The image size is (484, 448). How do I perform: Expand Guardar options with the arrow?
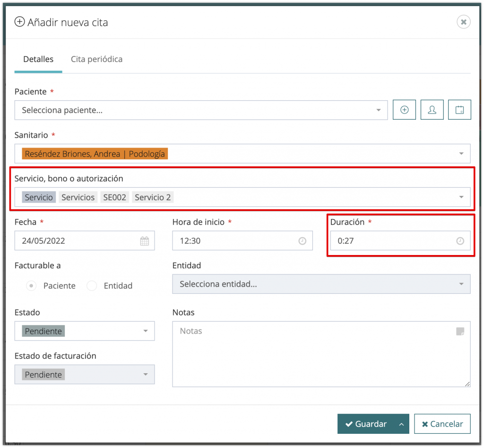point(401,424)
